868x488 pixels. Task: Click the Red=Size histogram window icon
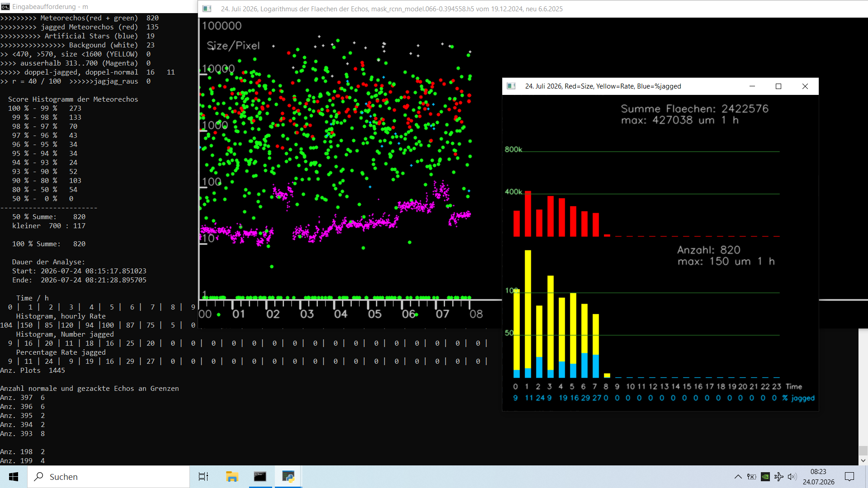click(x=511, y=86)
